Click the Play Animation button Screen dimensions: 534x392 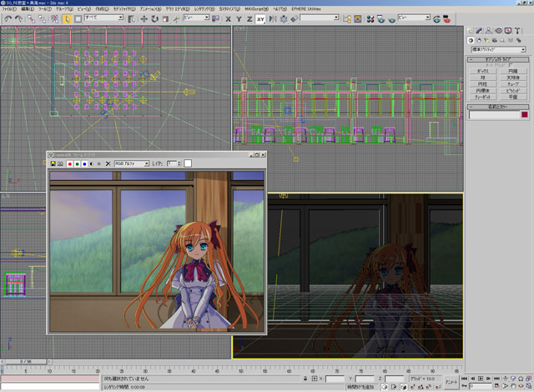[481, 379]
